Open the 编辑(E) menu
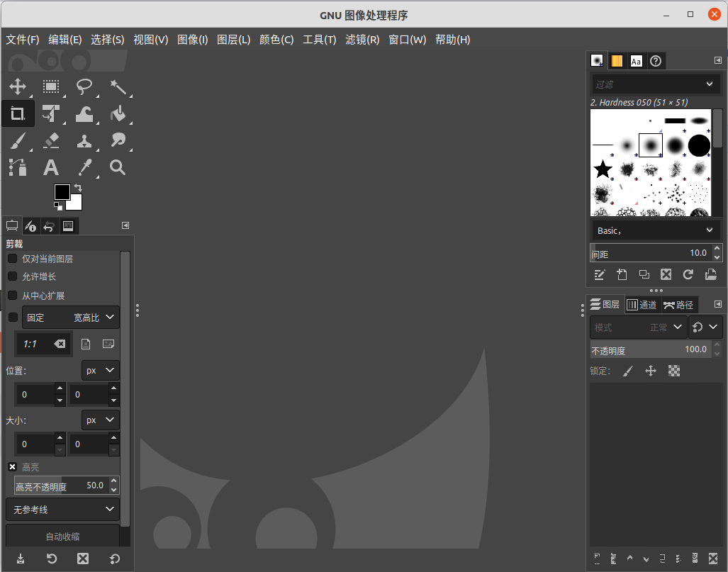The width and height of the screenshot is (728, 572). (65, 40)
